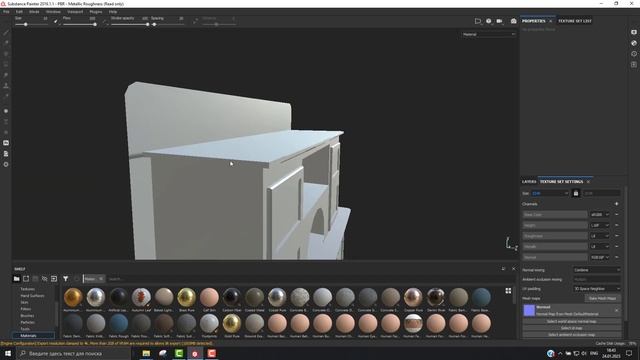
Task: Click Select ambient occlusion map button
Action: point(572,334)
